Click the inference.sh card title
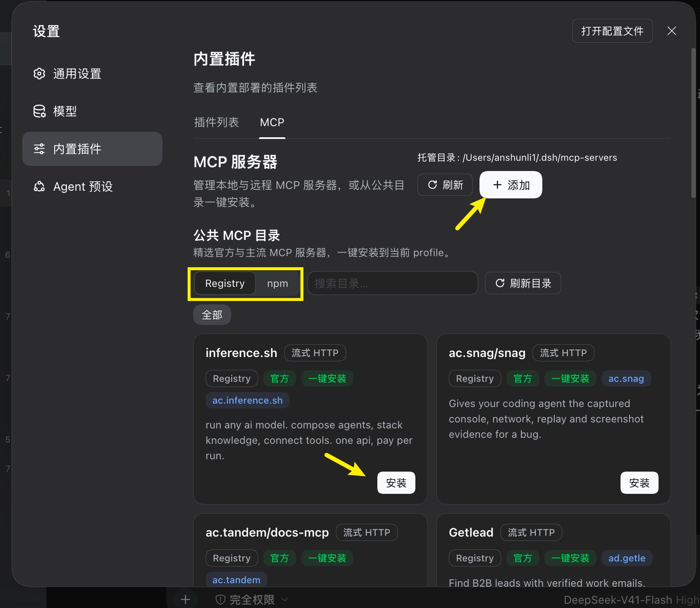The width and height of the screenshot is (700, 608). point(241,353)
